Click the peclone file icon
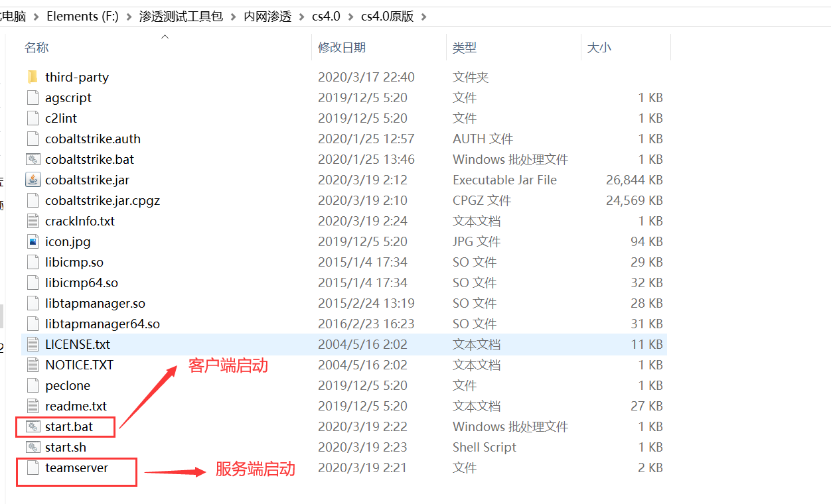The width and height of the screenshot is (831, 504). point(33,385)
